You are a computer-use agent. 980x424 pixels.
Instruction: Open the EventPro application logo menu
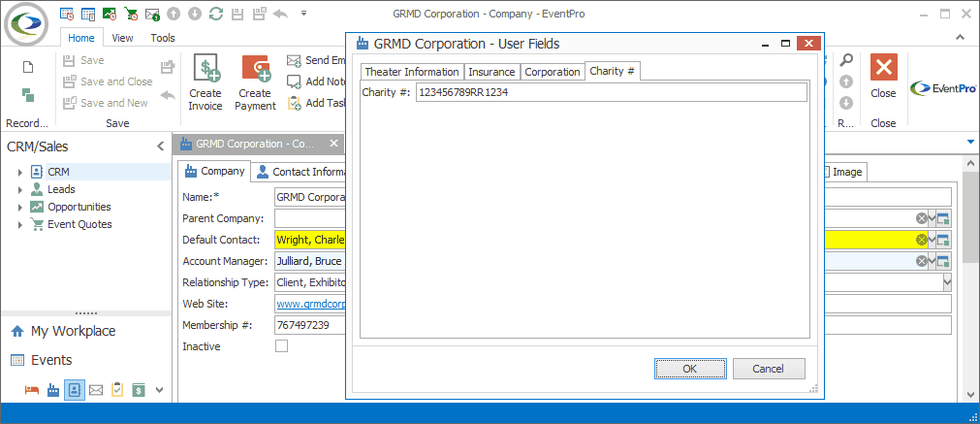pyautogui.click(x=26, y=23)
